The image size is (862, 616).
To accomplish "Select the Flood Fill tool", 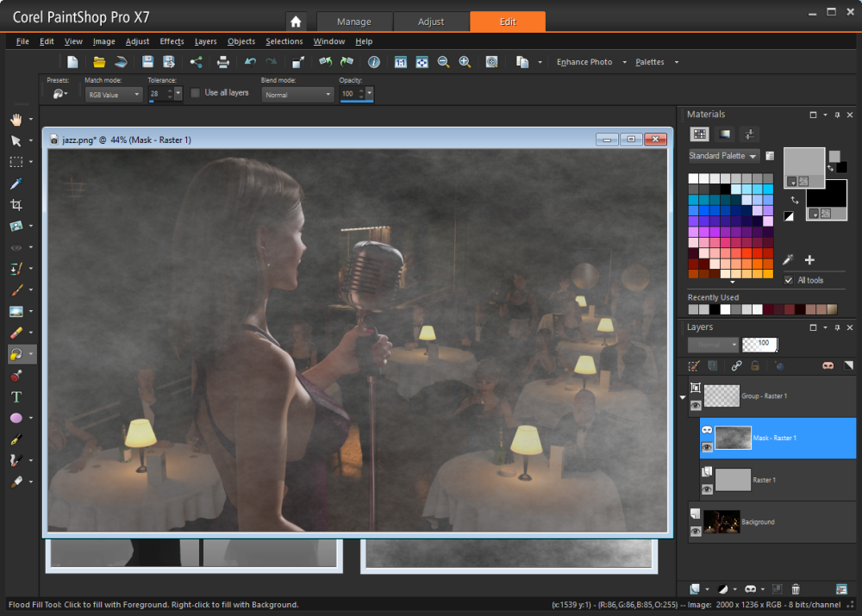I will click(16, 354).
